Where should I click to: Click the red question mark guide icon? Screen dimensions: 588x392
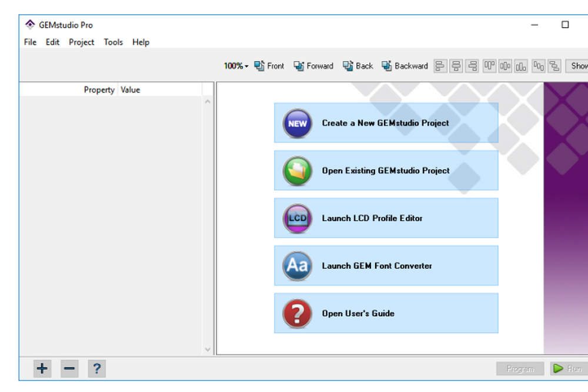click(x=297, y=314)
